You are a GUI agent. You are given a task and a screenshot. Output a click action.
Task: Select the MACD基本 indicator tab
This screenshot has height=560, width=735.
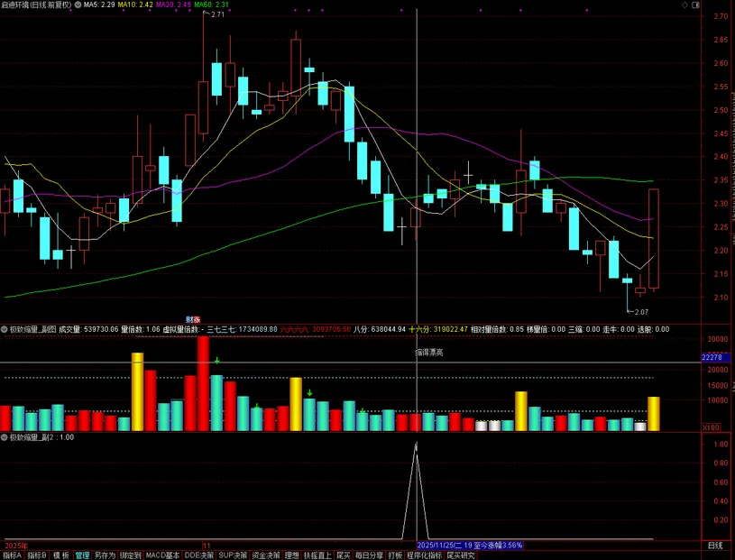click(x=162, y=555)
